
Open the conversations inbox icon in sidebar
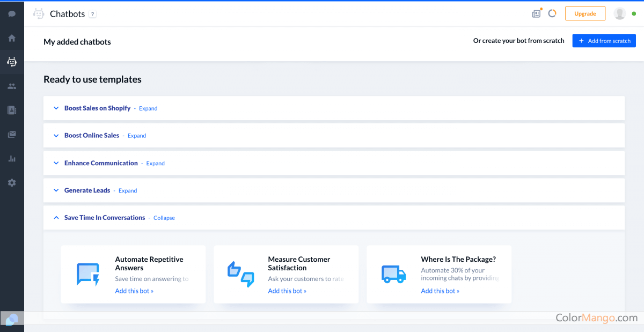(12, 14)
